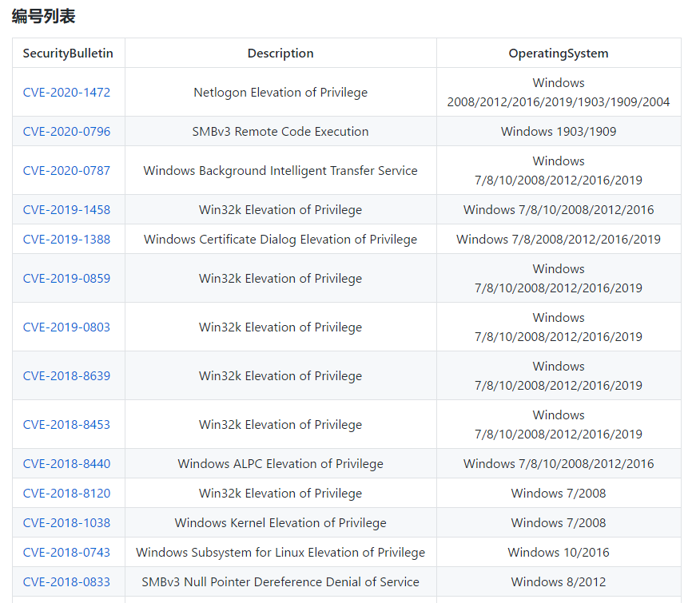This screenshot has height=603, width=700.
Task: Open the CVE-2019-1388 bulletin
Action: tap(66, 240)
